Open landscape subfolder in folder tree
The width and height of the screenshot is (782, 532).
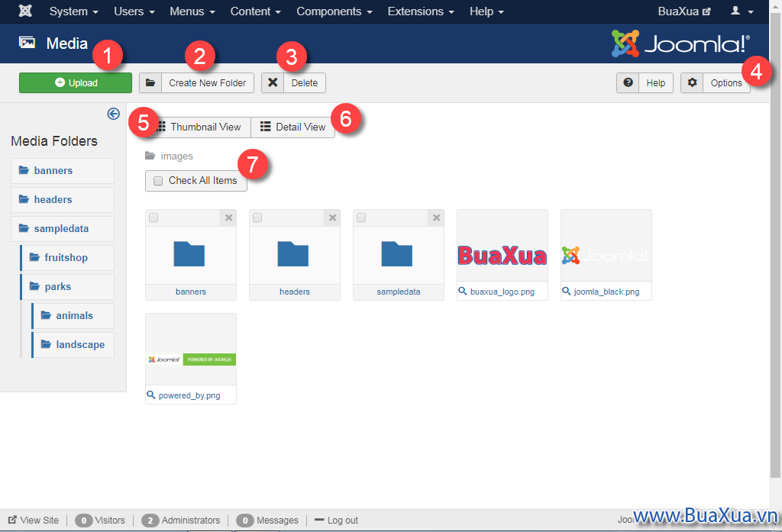(x=73, y=344)
